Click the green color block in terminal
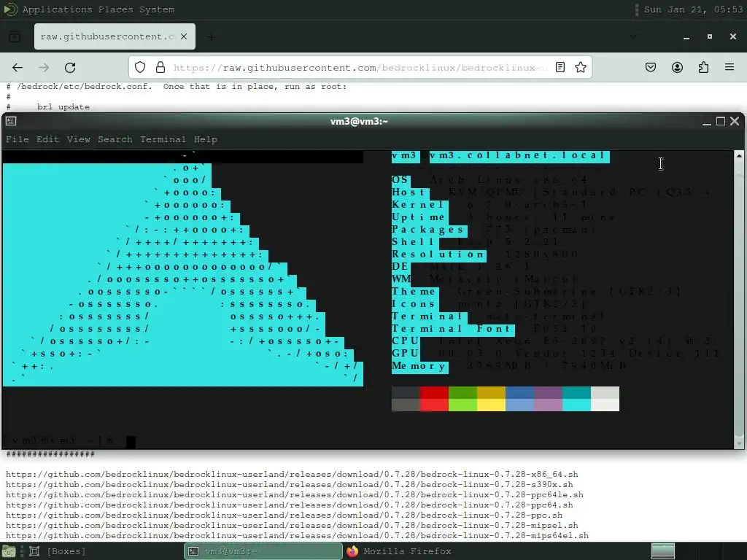Image resolution: width=747 pixels, height=560 pixels. click(462, 399)
